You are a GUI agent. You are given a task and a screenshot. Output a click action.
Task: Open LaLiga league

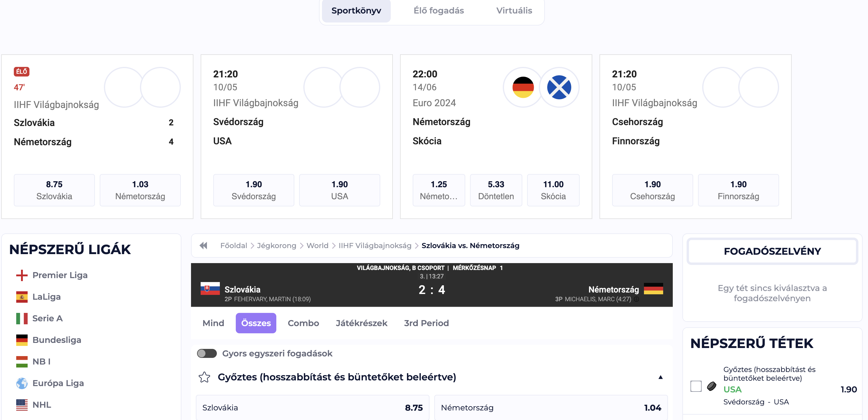coord(47,297)
